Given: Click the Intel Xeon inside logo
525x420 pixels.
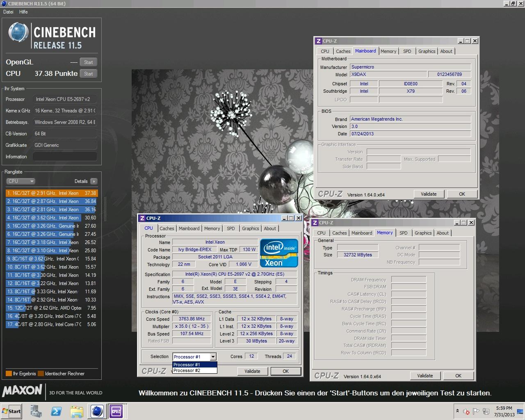Looking at the screenshot, I should pyautogui.click(x=279, y=253).
